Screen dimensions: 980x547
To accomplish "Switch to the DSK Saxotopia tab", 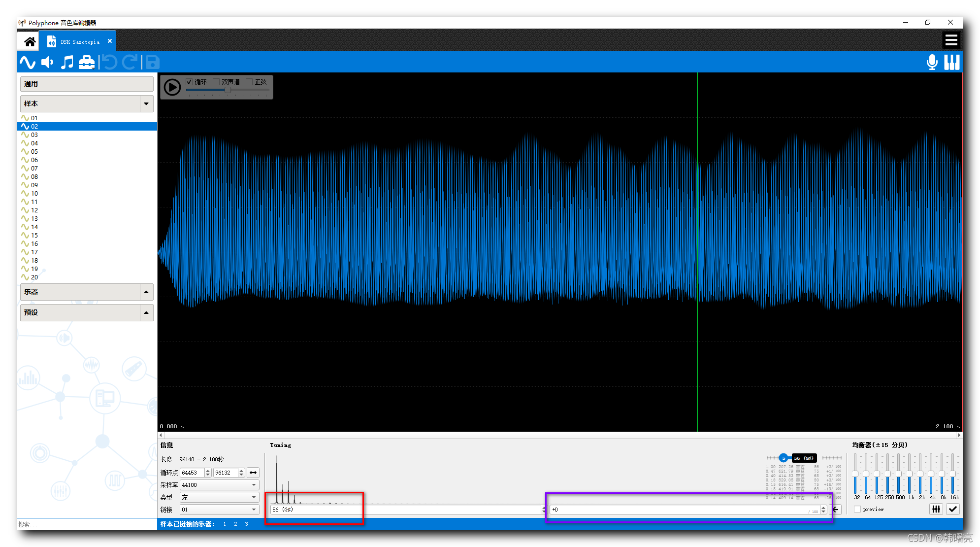I will pos(79,42).
